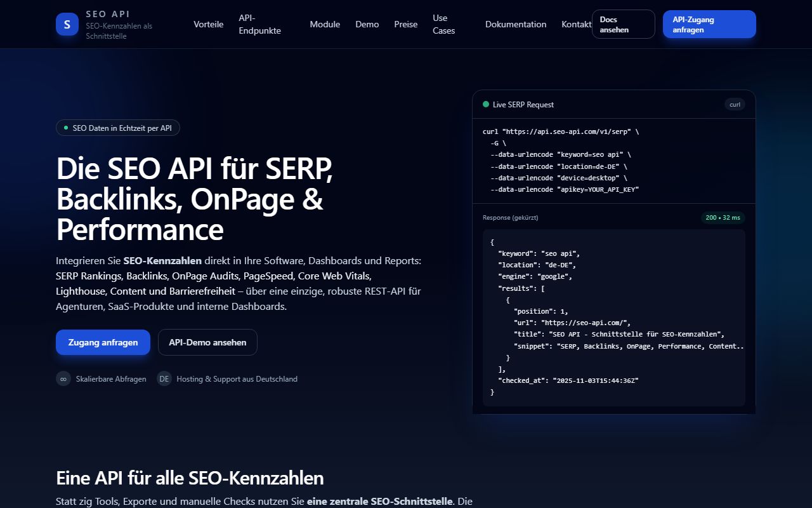
Task: Click "Hosting & Support aus Deutschland" text
Action: click(x=237, y=379)
